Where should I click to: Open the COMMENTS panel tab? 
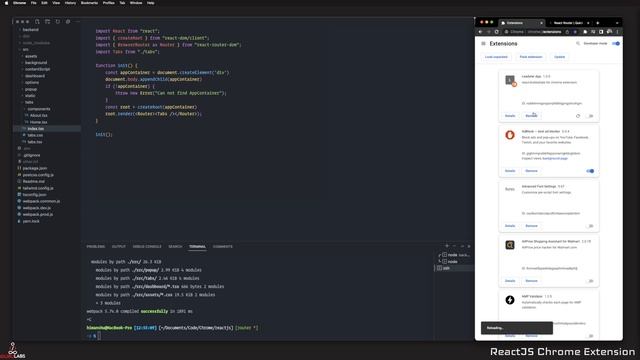tap(222, 247)
